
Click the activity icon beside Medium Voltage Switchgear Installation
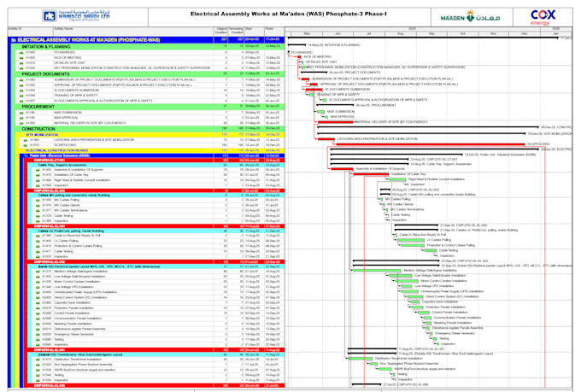pyautogui.click(x=38, y=272)
